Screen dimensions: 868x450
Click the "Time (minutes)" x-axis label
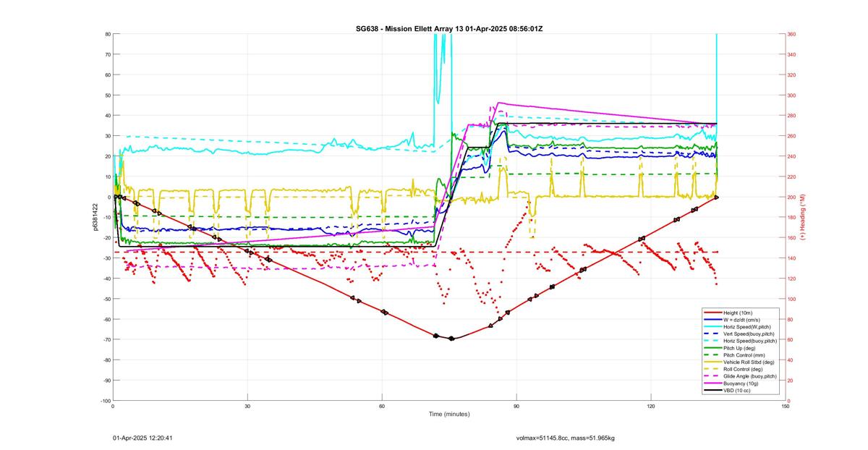coord(448,415)
